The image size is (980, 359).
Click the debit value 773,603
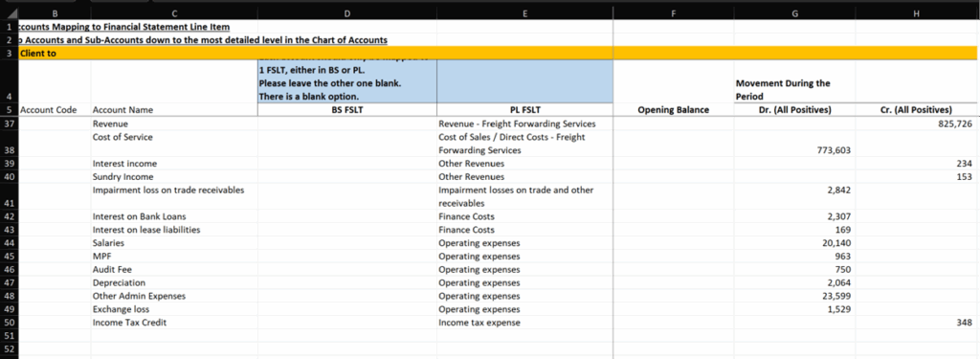coord(834,150)
